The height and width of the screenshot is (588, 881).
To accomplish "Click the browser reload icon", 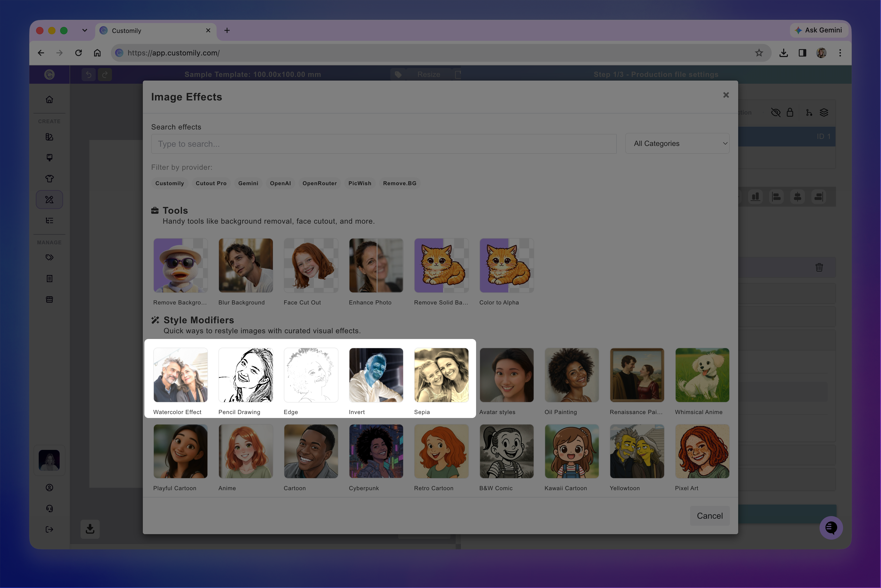I will pyautogui.click(x=78, y=53).
